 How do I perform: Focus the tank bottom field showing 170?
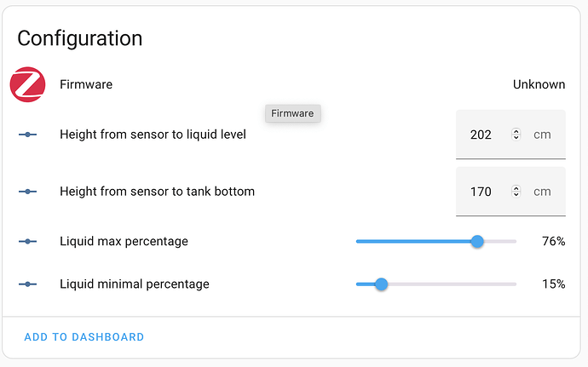tap(481, 192)
